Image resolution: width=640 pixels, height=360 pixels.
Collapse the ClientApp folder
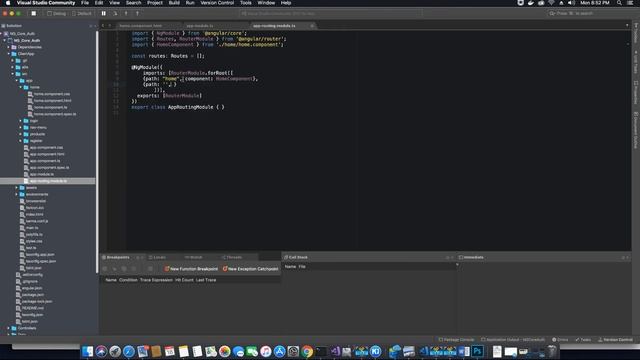pos(9,54)
